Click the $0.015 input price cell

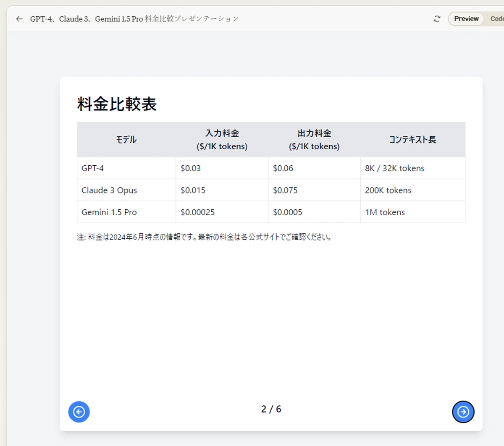click(222, 190)
